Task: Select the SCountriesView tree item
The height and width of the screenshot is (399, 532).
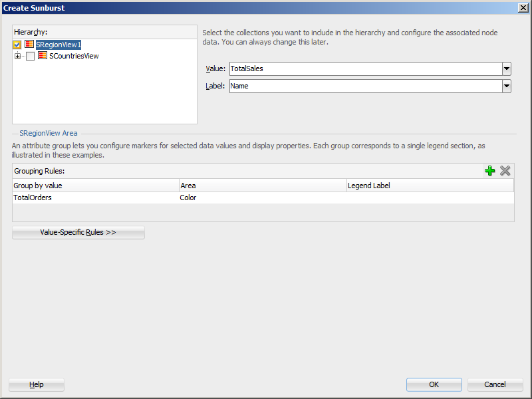Action: pyautogui.click(x=74, y=57)
